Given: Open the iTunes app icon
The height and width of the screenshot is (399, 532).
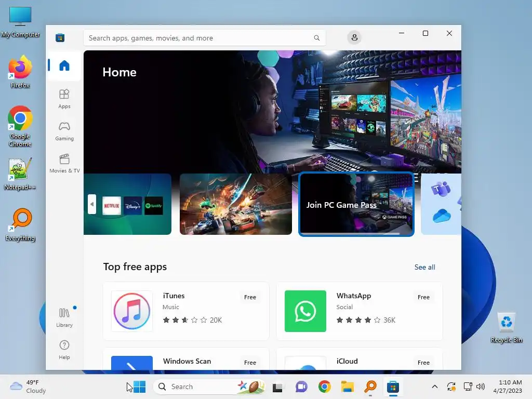Looking at the screenshot, I should pos(132,311).
